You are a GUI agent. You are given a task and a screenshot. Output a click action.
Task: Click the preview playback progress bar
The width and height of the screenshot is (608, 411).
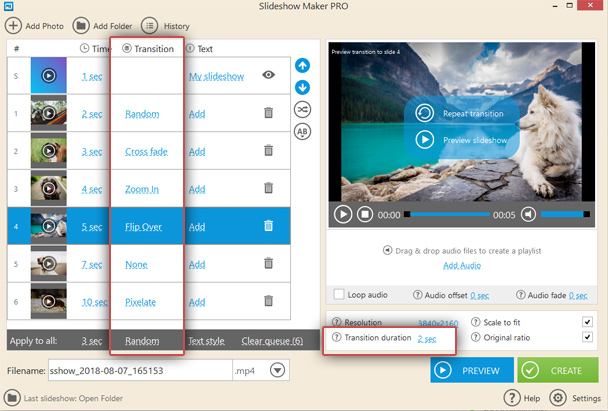click(446, 214)
